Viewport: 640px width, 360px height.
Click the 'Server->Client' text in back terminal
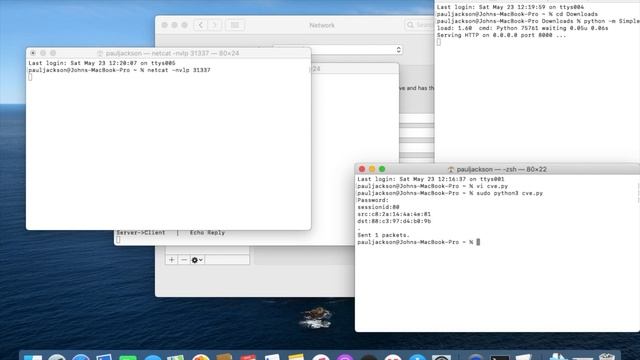(x=141, y=233)
